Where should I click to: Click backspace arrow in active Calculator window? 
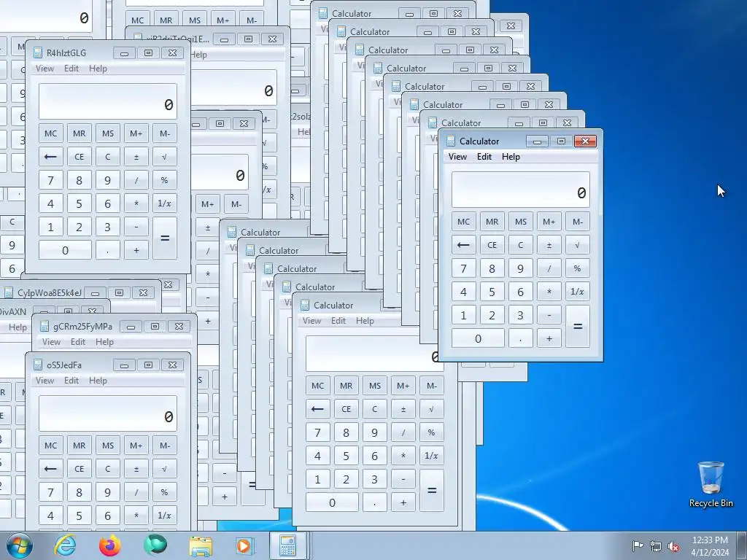tap(463, 245)
